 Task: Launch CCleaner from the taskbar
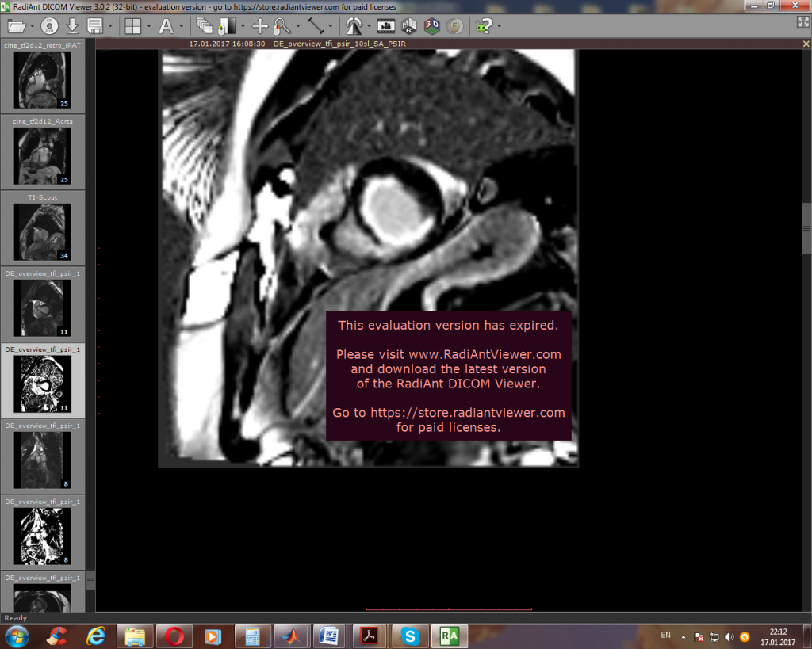[56, 636]
